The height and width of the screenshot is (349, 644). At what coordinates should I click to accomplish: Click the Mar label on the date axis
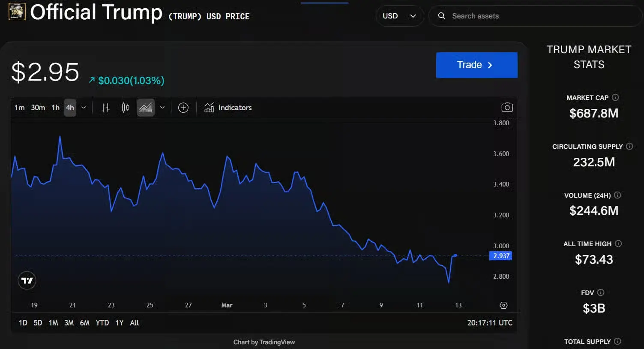(227, 305)
